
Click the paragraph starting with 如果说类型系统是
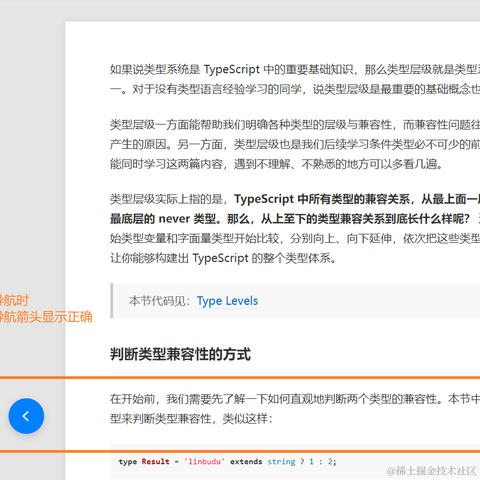[x=295, y=79]
